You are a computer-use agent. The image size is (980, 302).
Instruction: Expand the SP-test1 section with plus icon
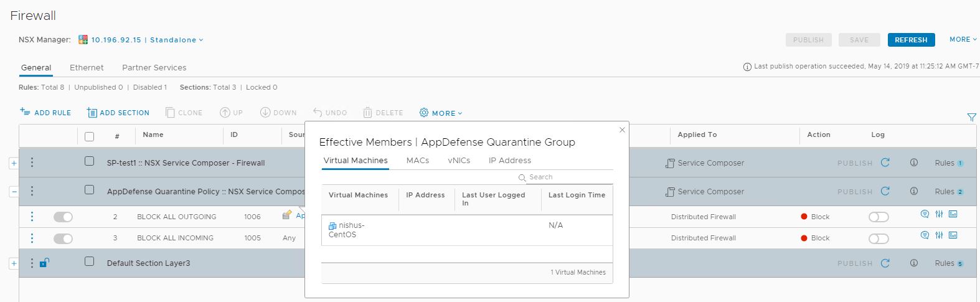pos(14,163)
